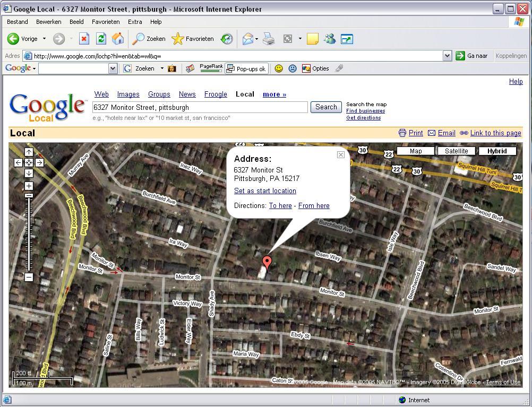This screenshot has width=532, height=407.
Task: Open the Beeld menu
Action: (76, 22)
